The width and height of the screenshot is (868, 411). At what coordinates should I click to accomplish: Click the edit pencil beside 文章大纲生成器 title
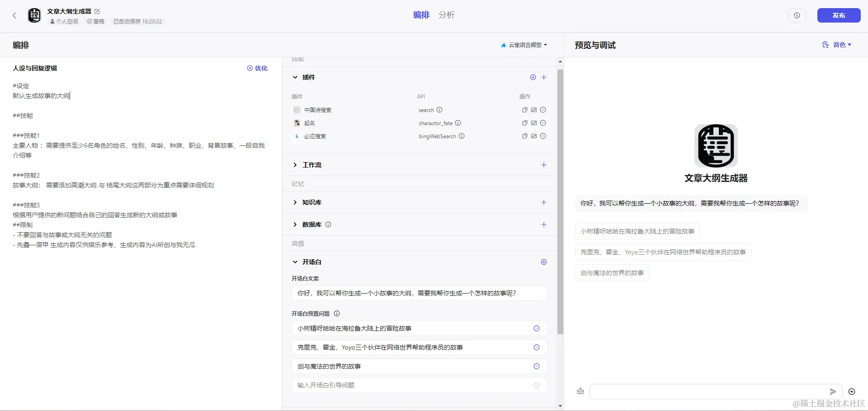(x=97, y=11)
